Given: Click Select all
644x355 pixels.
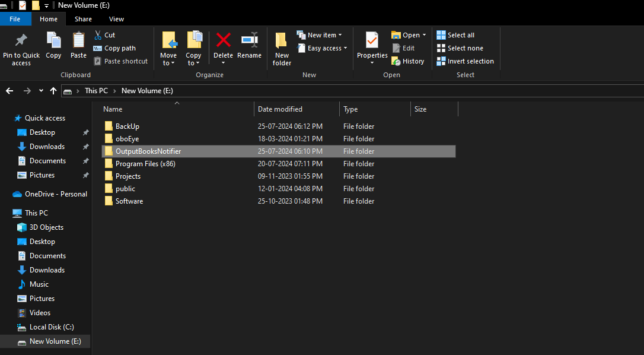Looking at the screenshot, I should [x=455, y=35].
